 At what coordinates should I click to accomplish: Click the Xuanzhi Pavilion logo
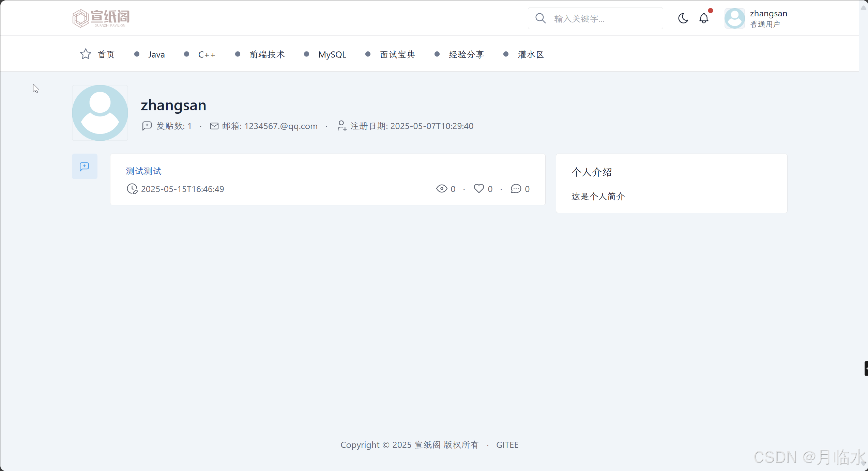[x=101, y=18]
